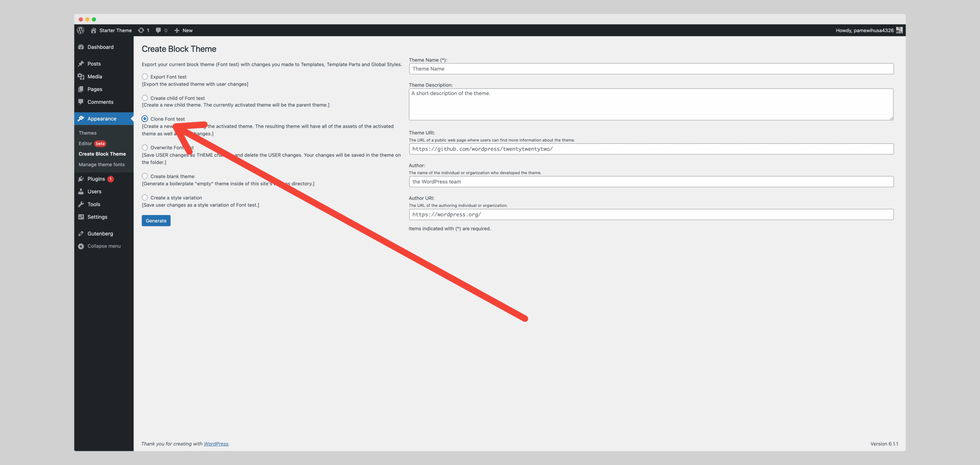Select the Clone Font test radio

145,119
